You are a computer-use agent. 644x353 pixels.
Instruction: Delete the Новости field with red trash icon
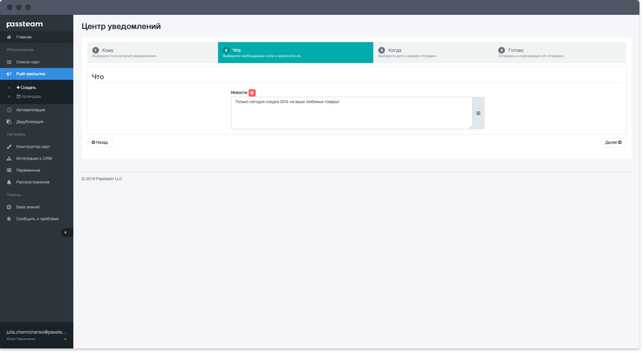[x=252, y=93]
